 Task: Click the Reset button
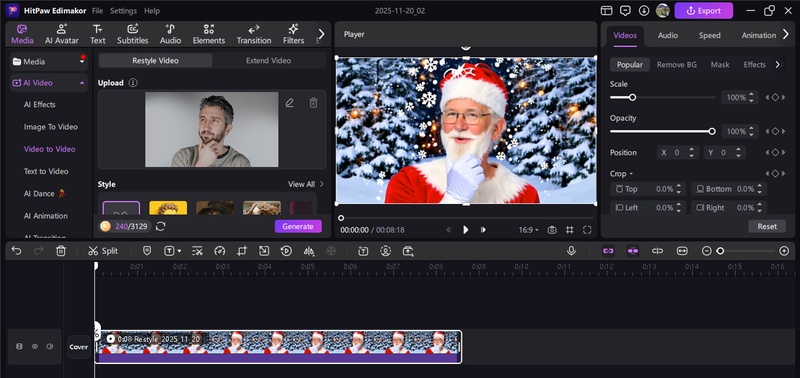pyautogui.click(x=767, y=226)
